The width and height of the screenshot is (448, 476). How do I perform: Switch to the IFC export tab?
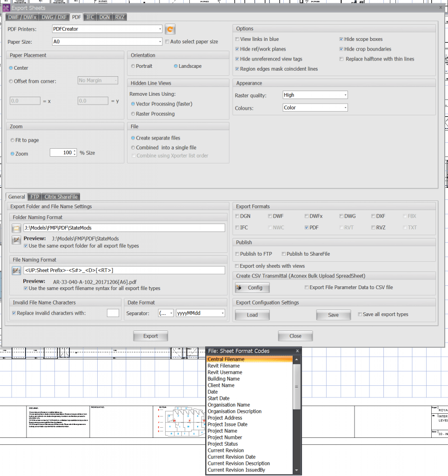click(89, 17)
